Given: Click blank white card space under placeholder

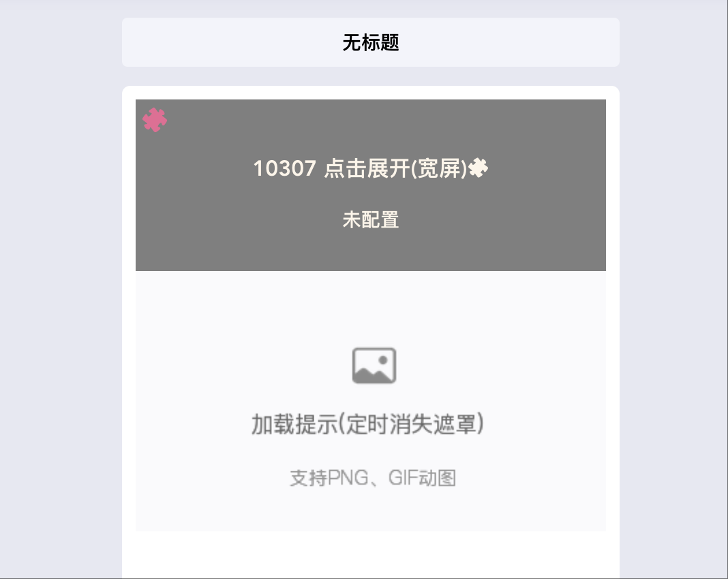Looking at the screenshot, I should 371,554.
